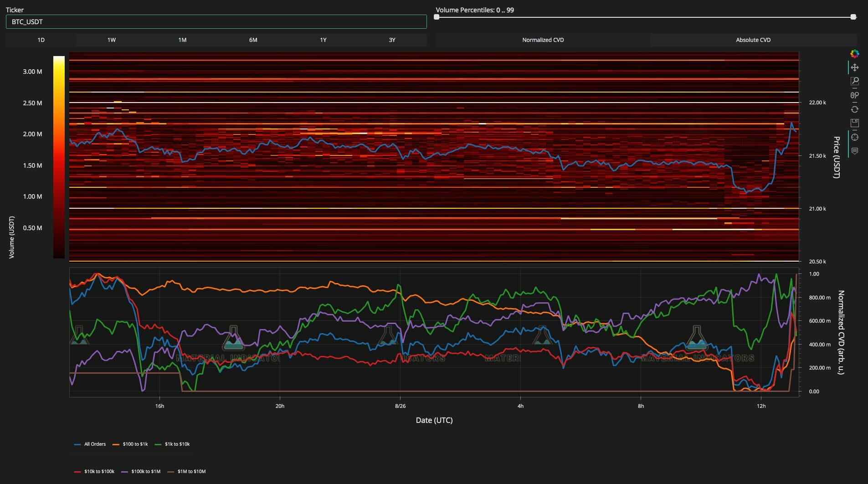Toggle the Hover tooltip tool
Image resolution: width=868 pixels, height=484 pixels.
[854, 151]
